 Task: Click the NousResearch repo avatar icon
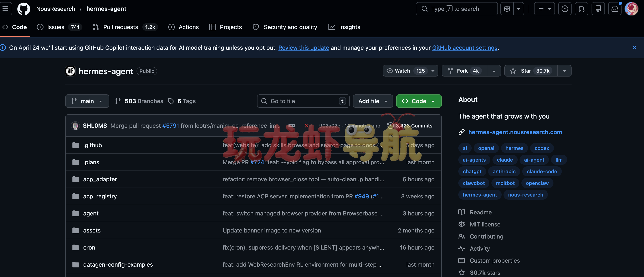70,71
